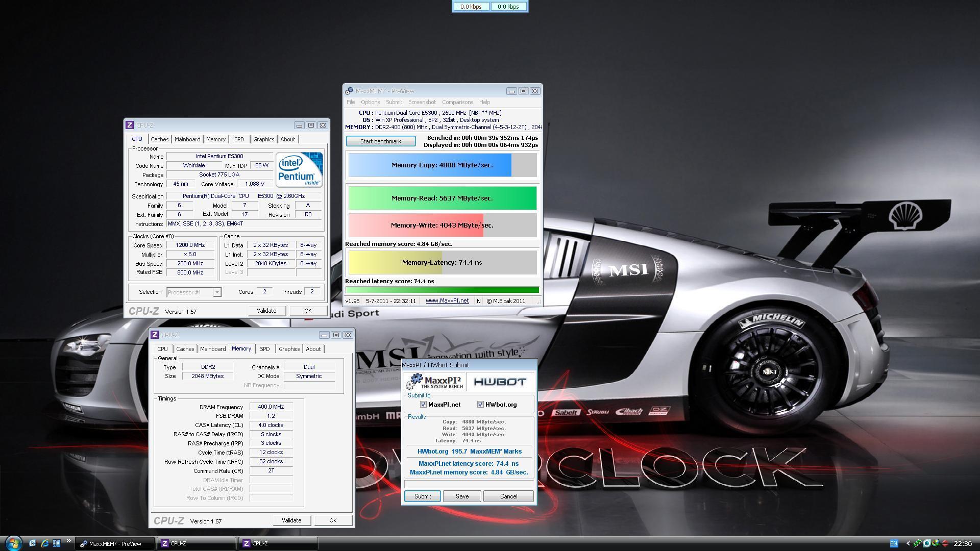Close the lower CPU-Z Memory window
Image resolution: width=980 pixels, height=551 pixels.
tap(348, 335)
